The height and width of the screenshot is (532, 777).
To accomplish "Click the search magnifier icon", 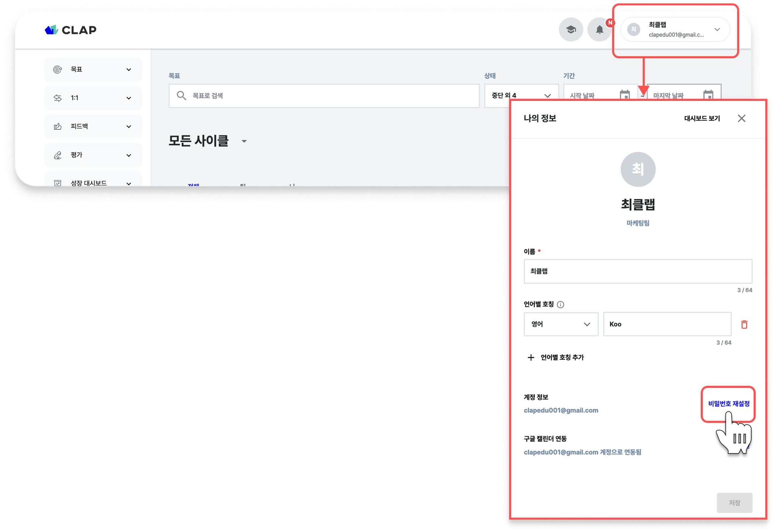I will 181,96.
